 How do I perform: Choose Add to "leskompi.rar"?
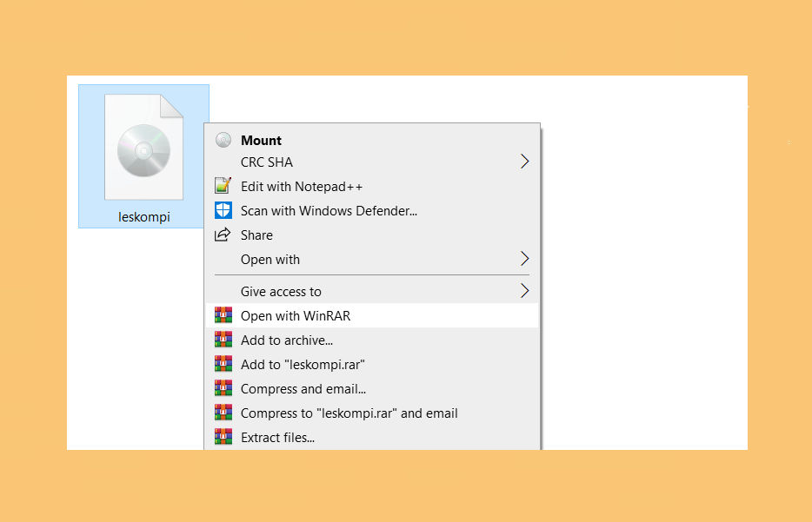[x=372, y=364]
